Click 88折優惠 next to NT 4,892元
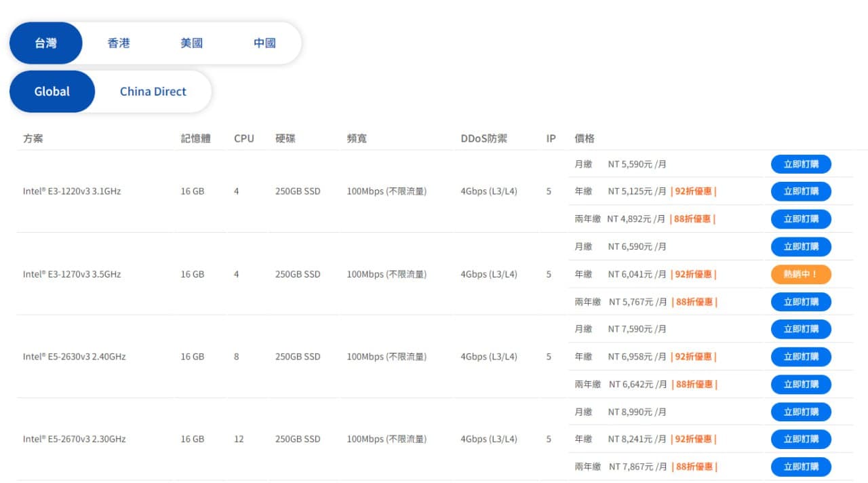Viewport: 868px width, 483px height. [x=692, y=219]
